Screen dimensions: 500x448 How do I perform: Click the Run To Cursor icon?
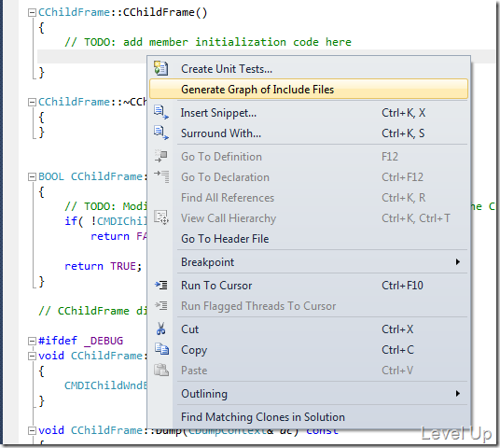pos(161,285)
